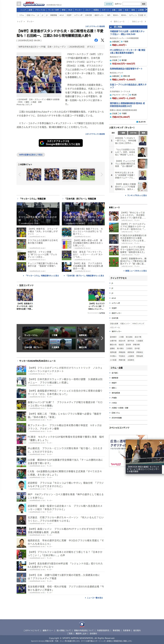
Task: Click the 会員登録 button
Action: coord(109,4)
